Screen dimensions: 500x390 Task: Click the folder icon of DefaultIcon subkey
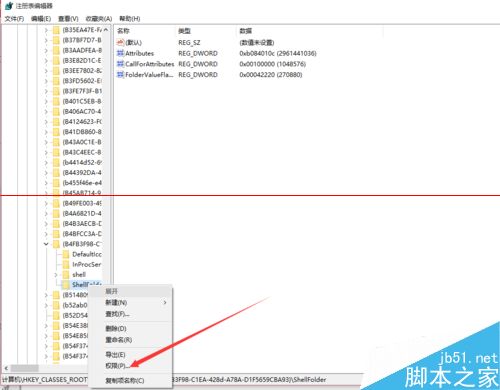click(66, 254)
